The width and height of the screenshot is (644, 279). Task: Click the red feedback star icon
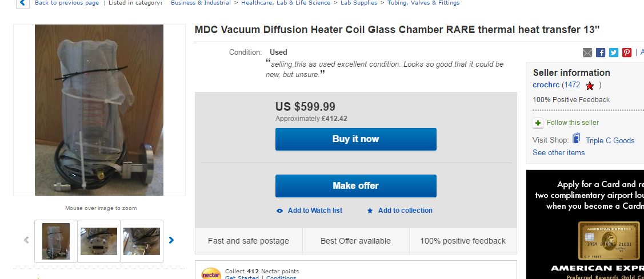click(590, 86)
